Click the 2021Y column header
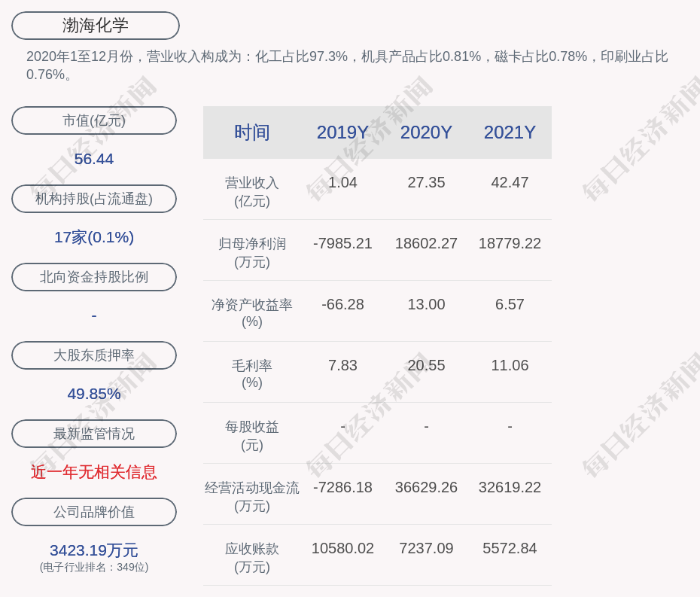This screenshot has height=597, width=700. tap(510, 132)
